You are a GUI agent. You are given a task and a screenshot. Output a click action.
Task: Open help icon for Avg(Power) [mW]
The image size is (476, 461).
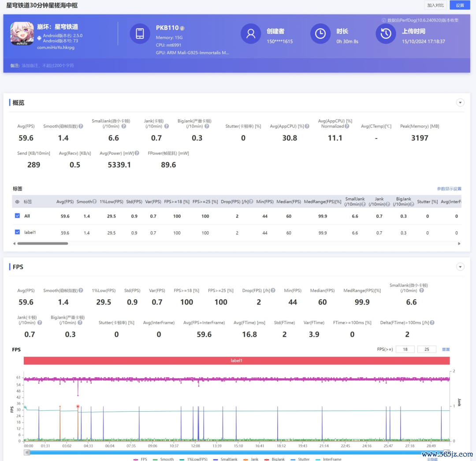pos(137,153)
